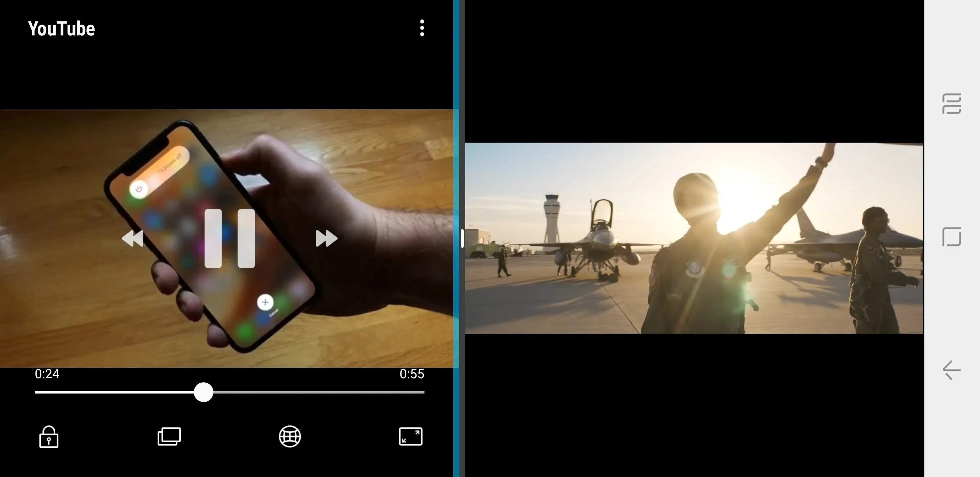
Task: Open the pop-up window mode icon
Action: [x=169, y=436]
